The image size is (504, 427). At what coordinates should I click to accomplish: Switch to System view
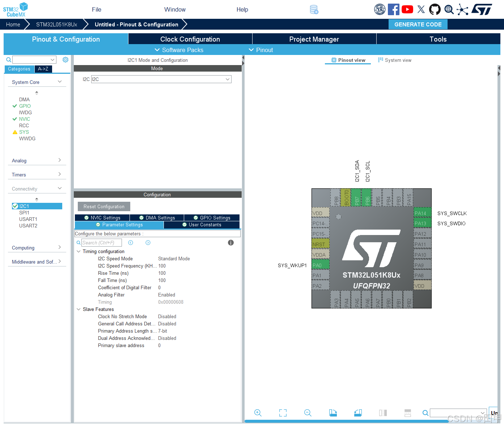coord(395,60)
